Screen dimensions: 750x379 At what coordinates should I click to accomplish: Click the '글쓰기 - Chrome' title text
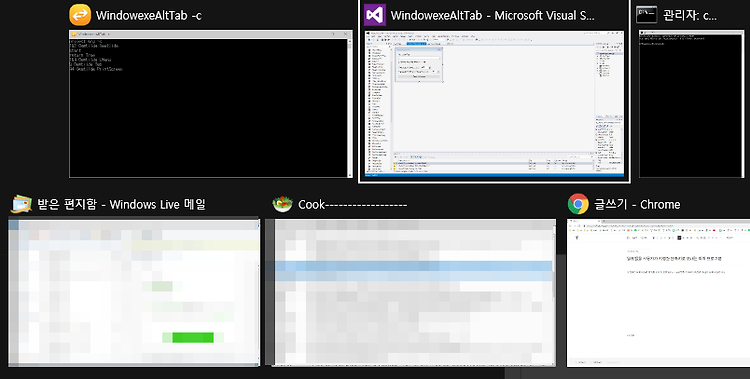point(637,204)
